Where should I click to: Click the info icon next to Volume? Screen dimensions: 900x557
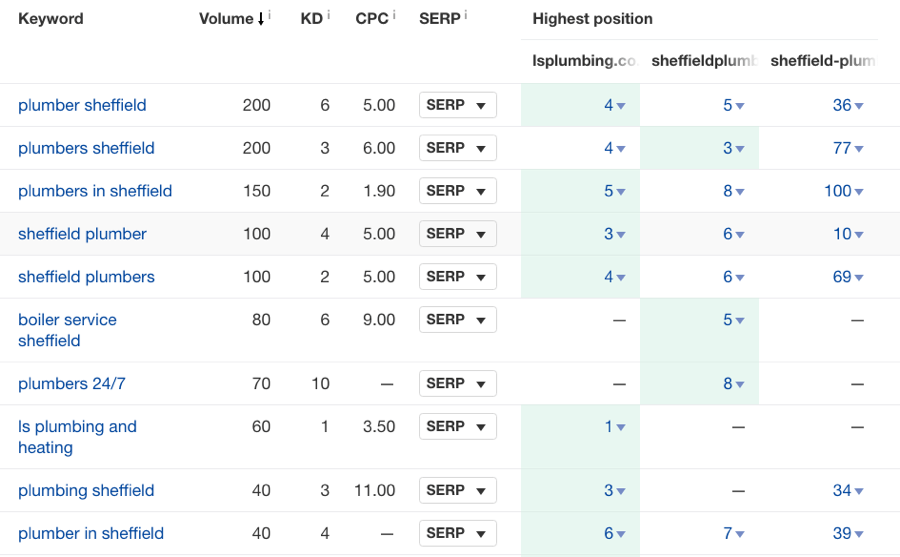[x=270, y=15]
